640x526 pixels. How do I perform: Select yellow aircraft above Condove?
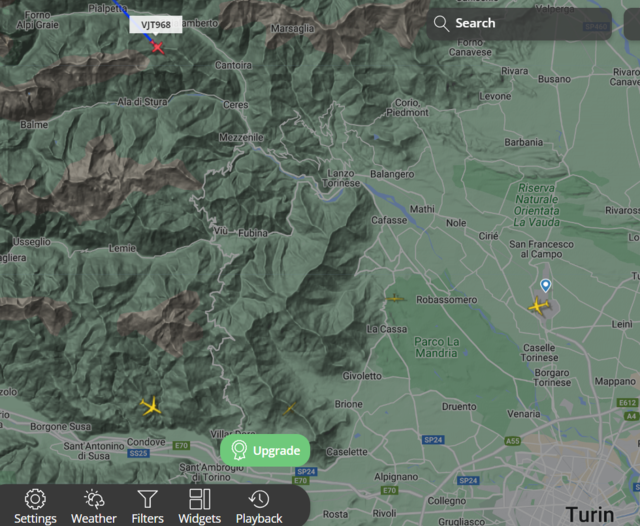coord(151,406)
